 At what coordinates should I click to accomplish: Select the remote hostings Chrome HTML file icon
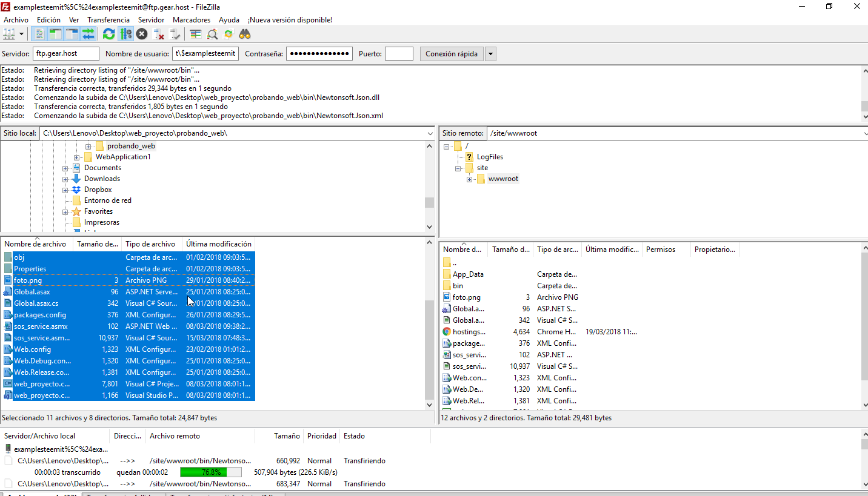point(447,332)
